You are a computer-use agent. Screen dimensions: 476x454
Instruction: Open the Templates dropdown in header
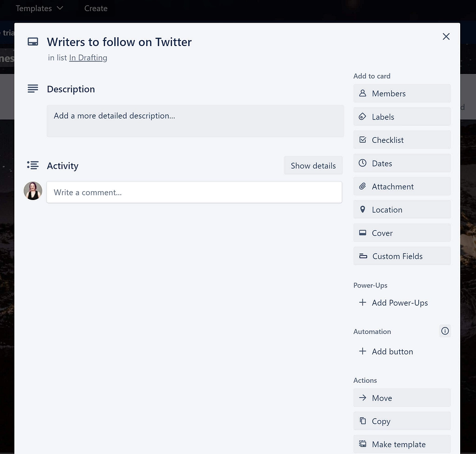(40, 8)
